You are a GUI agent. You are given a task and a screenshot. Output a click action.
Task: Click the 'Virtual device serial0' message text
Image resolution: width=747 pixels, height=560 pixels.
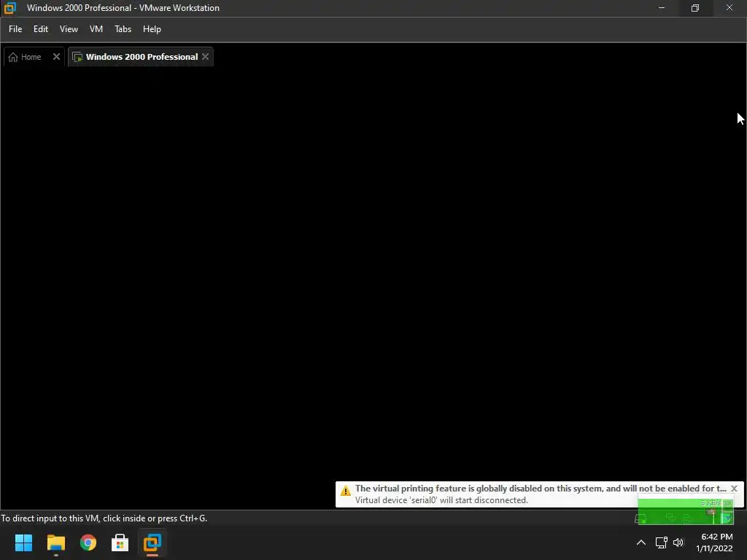pos(441,500)
